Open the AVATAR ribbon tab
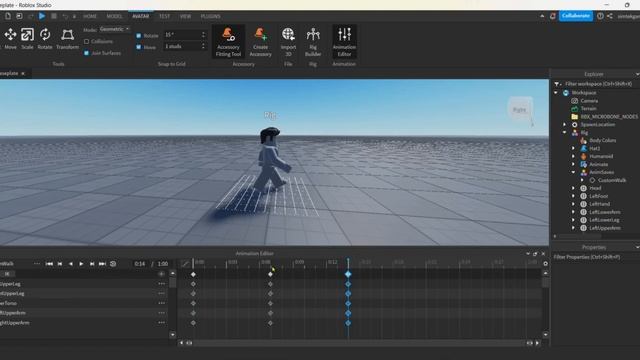 [140, 16]
